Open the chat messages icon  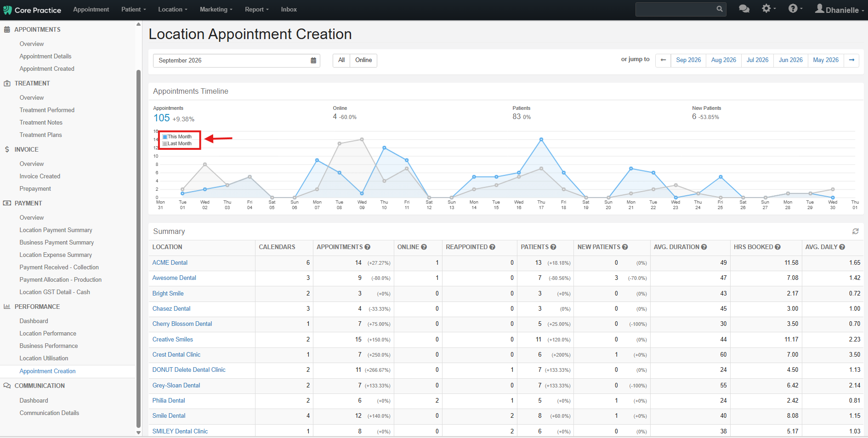(x=744, y=9)
